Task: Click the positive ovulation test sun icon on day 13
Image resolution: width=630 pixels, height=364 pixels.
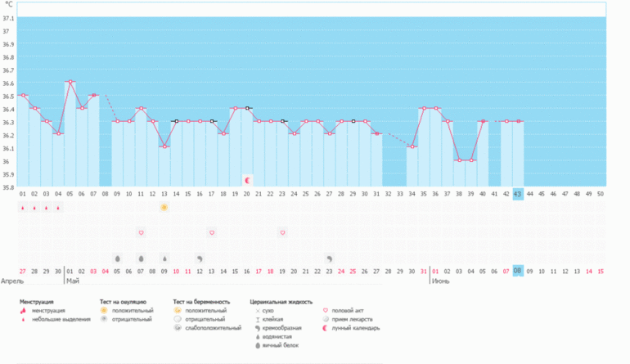Action: click(x=164, y=208)
